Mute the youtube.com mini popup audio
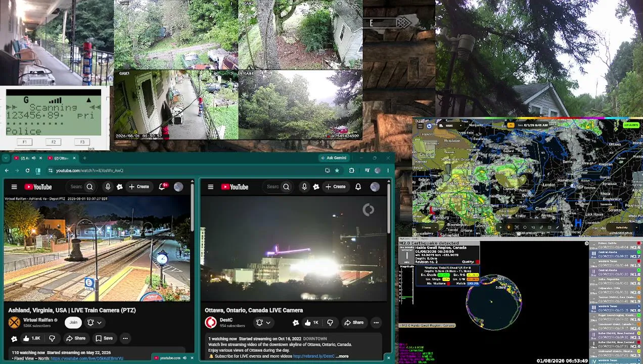 point(185,358)
